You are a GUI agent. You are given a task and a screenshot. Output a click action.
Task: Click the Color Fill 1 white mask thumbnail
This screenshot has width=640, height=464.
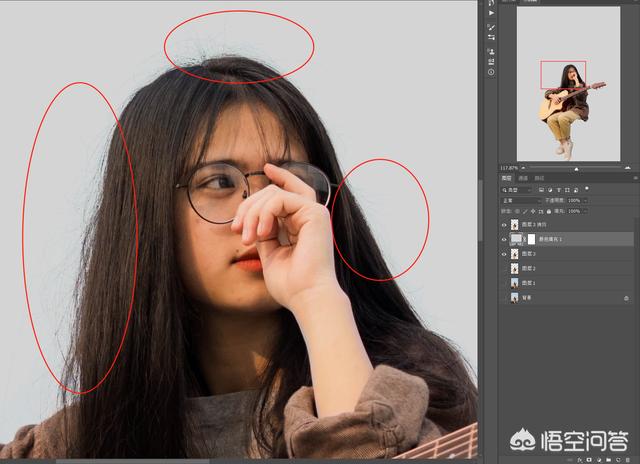pos(531,239)
